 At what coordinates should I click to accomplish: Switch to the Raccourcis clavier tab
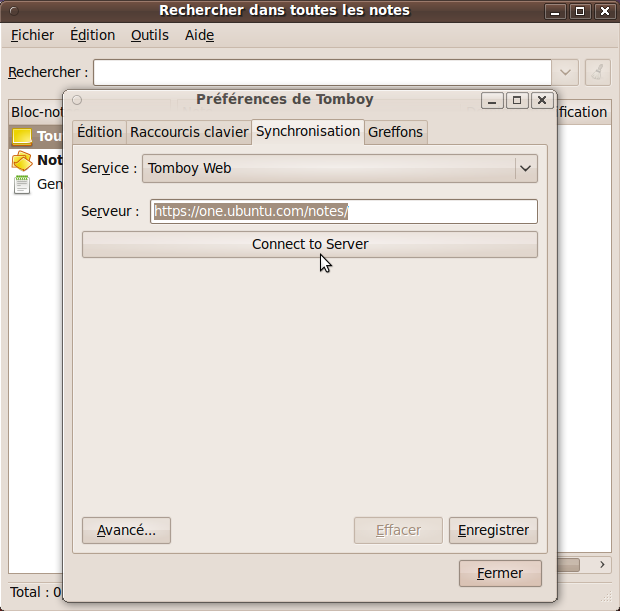[x=189, y=132]
